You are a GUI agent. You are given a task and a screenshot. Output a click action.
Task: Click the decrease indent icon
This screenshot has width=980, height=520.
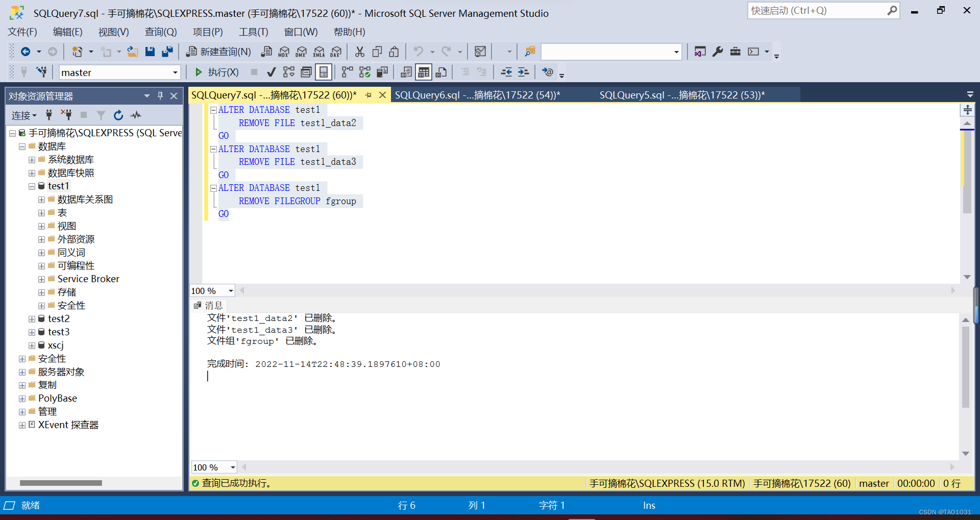coord(506,72)
